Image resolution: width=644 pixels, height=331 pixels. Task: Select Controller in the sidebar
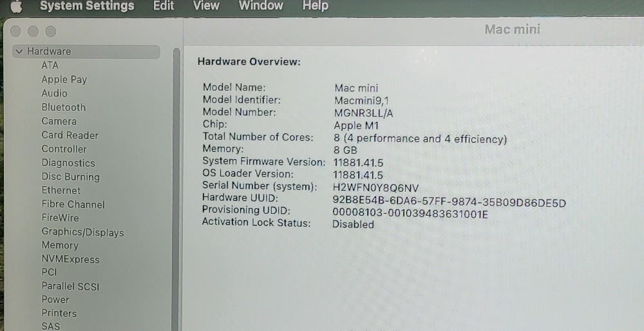pyautogui.click(x=64, y=149)
